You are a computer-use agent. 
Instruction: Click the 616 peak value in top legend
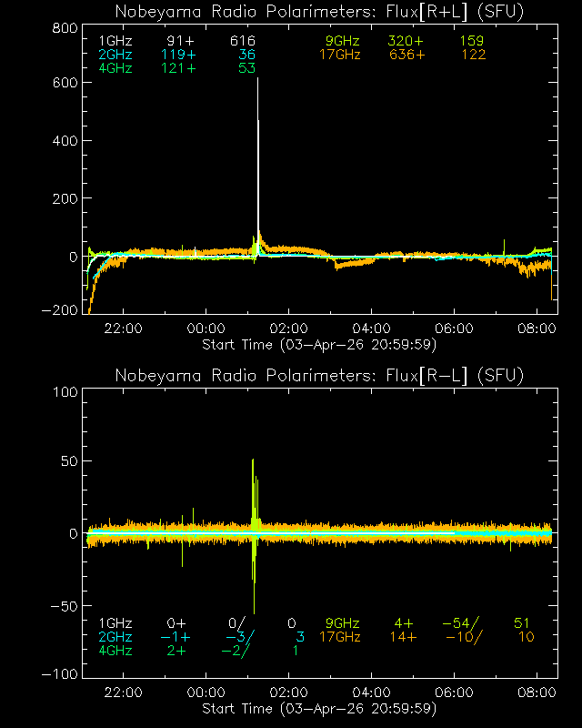pos(242,42)
